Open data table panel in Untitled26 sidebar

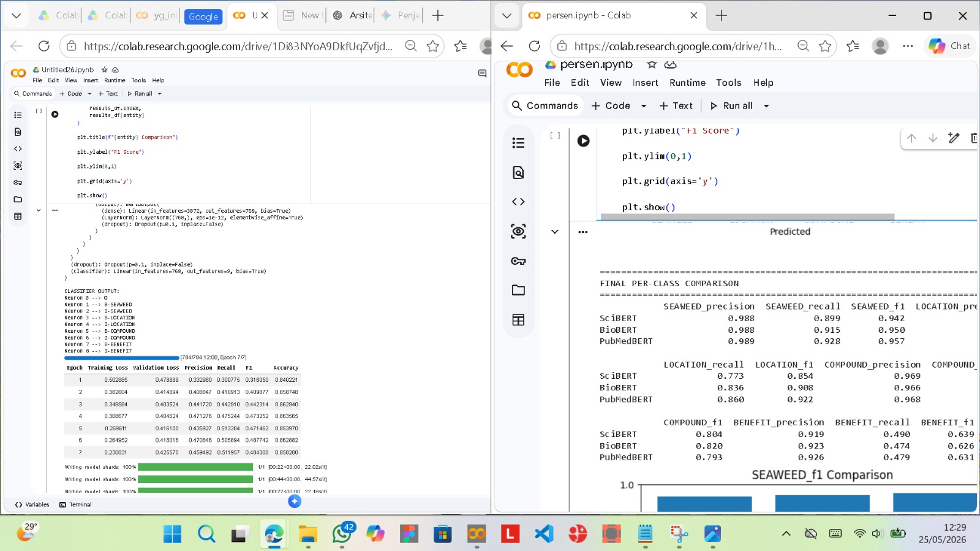[x=18, y=216]
